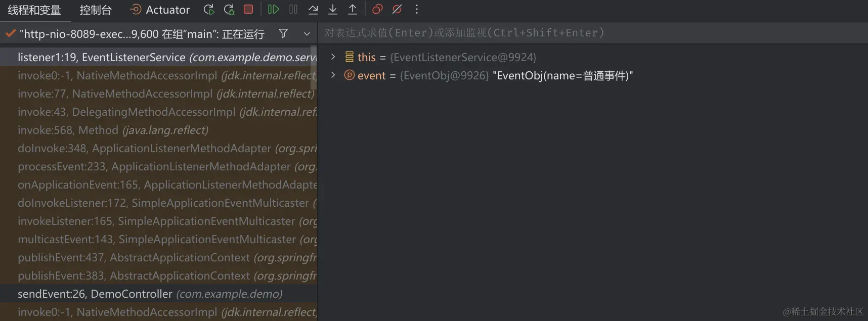Expand the 'this' variable node

pos(333,57)
